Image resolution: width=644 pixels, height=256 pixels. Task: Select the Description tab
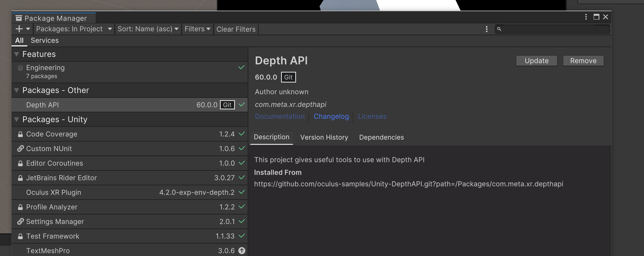(x=271, y=137)
